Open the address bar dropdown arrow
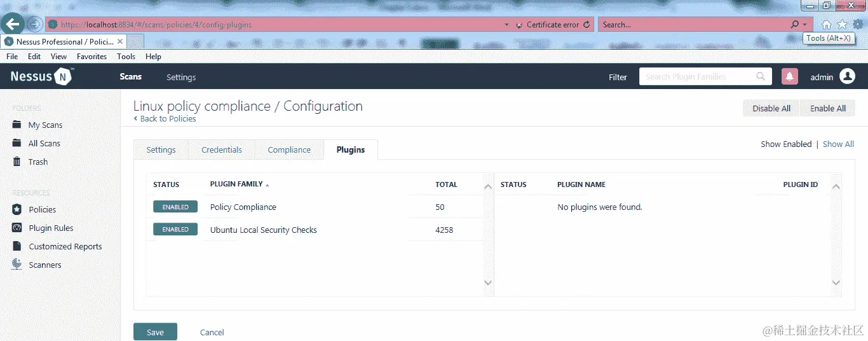868x341 pixels. click(x=506, y=25)
